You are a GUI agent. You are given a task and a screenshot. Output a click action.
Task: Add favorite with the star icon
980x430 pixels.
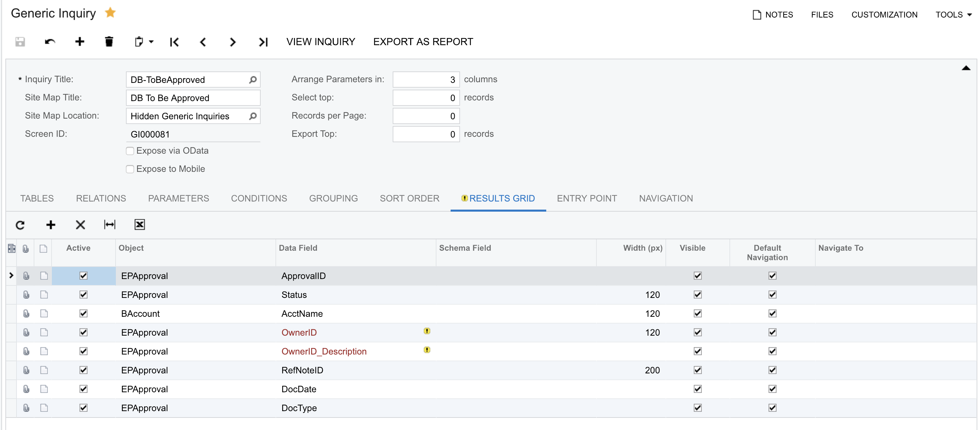(x=110, y=13)
